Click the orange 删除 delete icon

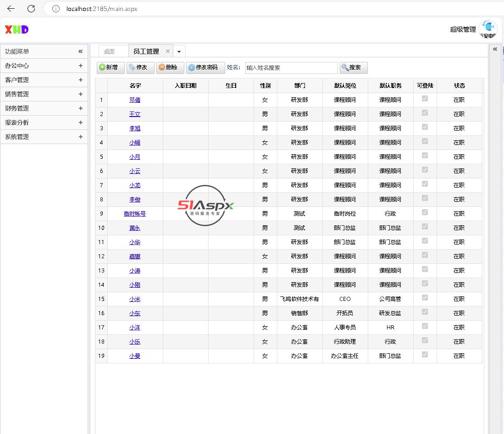(x=161, y=67)
